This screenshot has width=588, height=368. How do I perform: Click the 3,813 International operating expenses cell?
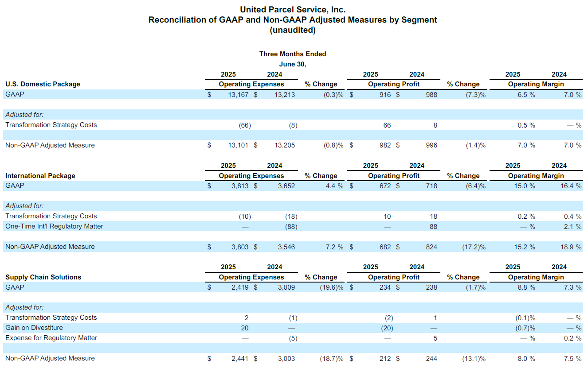[x=240, y=186]
